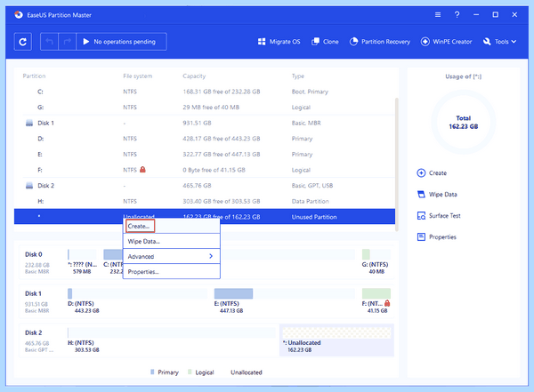This screenshot has width=534, height=392.
Task: Select the G: partition row
Action: pos(205,108)
